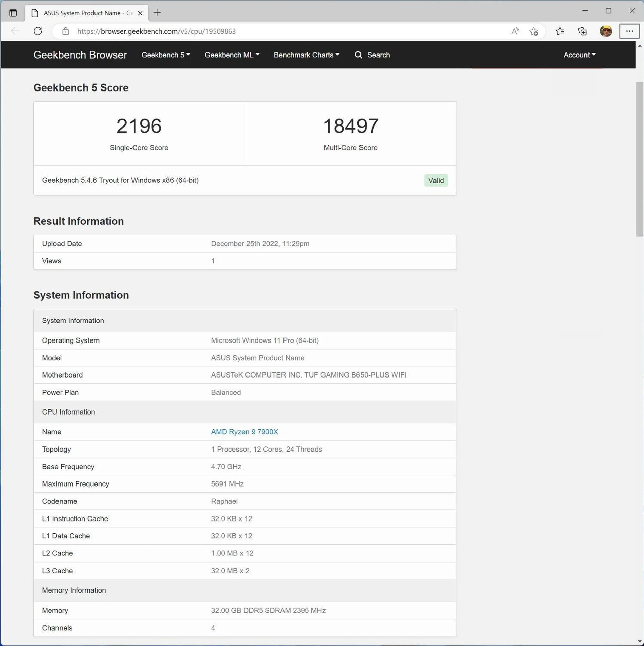The height and width of the screenshot is (646, 644).
Task: Expand the Geekbench 5 dropdown
Action: pyautogui.click(x=166, y=55)
